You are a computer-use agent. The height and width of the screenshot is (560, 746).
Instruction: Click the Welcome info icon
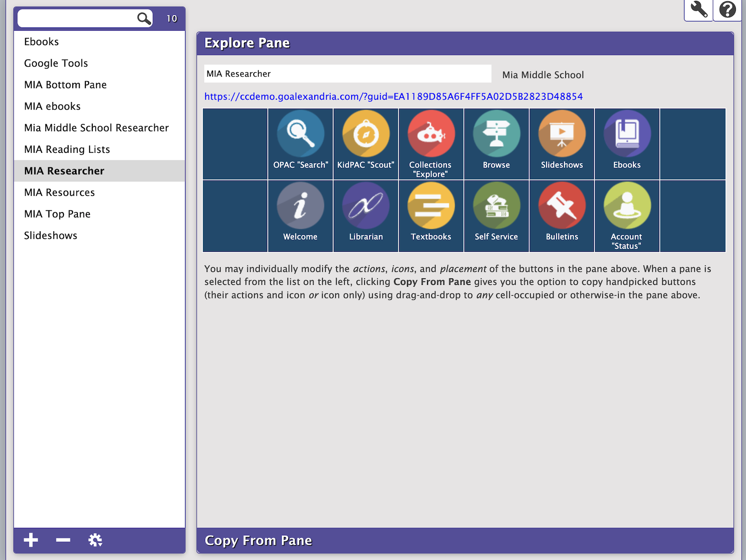pyautogui.click(x=300, y=206)
